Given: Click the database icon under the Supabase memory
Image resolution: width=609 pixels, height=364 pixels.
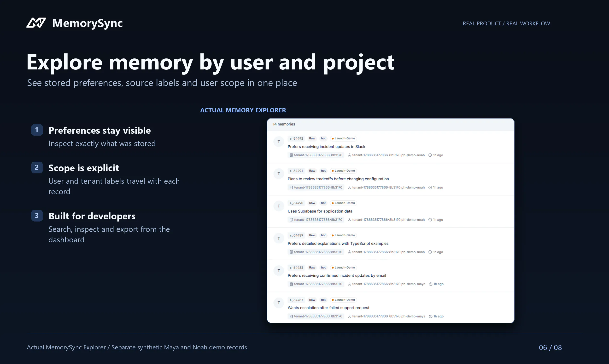Looking at the screenshot, I should [x=291, y=220].
